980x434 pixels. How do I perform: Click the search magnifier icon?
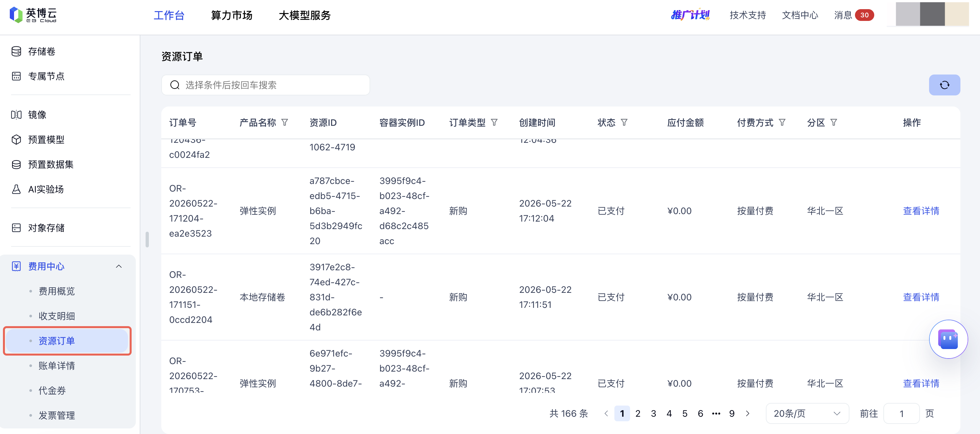pos(175,85)
